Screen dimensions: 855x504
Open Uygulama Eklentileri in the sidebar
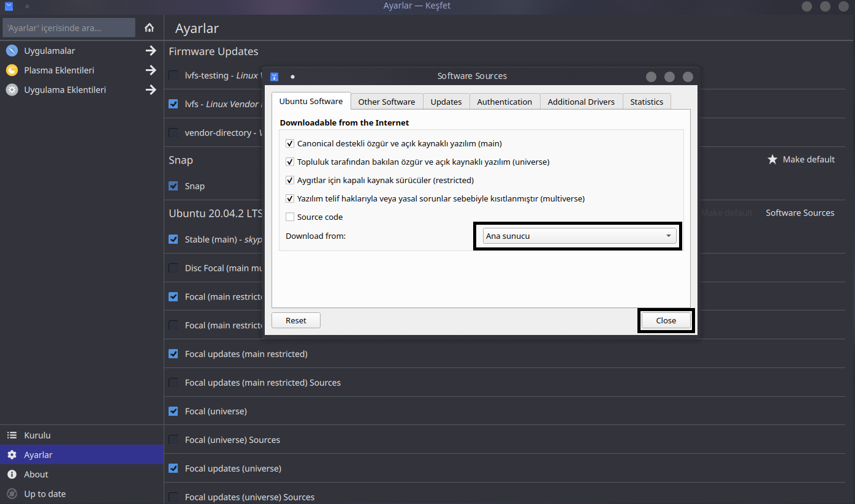click(x=82, y=90)
